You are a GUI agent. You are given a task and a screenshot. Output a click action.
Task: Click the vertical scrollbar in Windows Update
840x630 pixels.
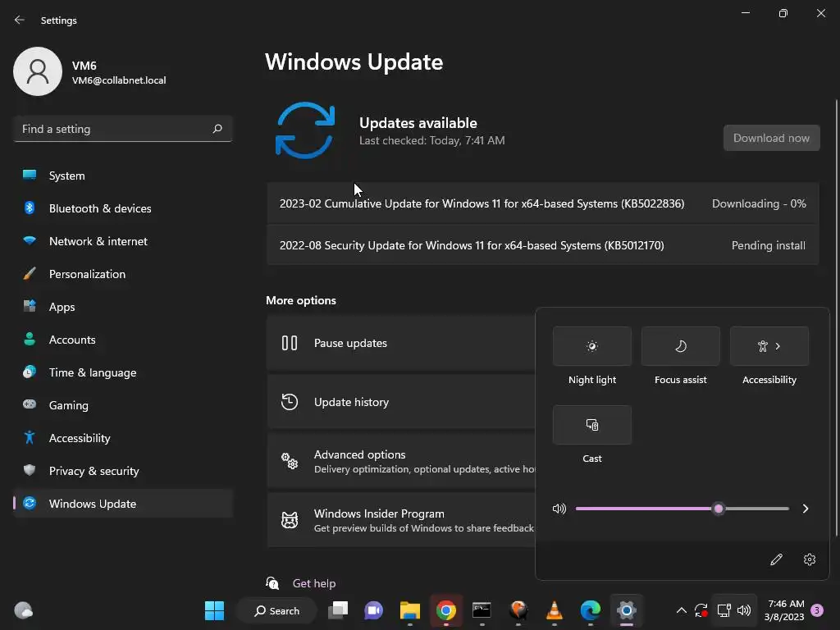[x=836, y=317]
